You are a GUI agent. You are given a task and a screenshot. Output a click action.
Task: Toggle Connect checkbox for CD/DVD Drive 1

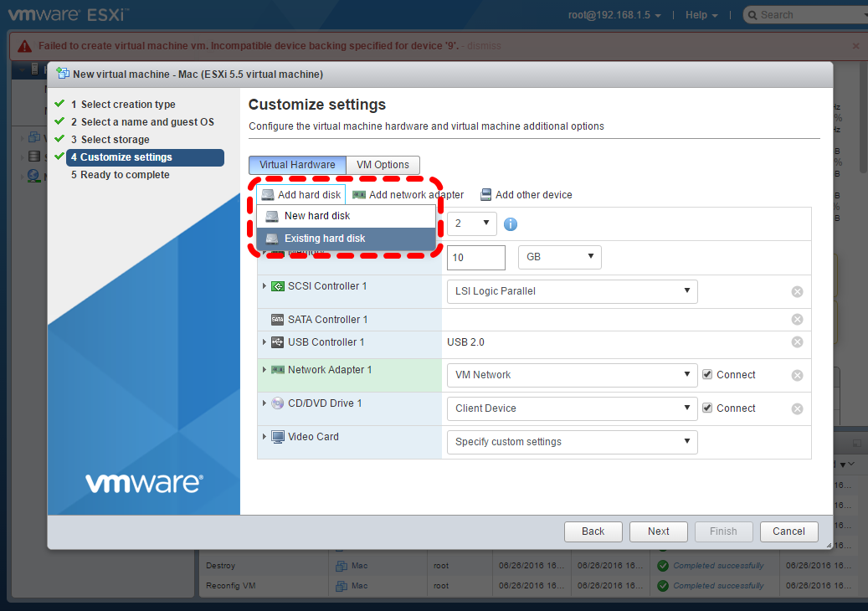pos(707,408)
